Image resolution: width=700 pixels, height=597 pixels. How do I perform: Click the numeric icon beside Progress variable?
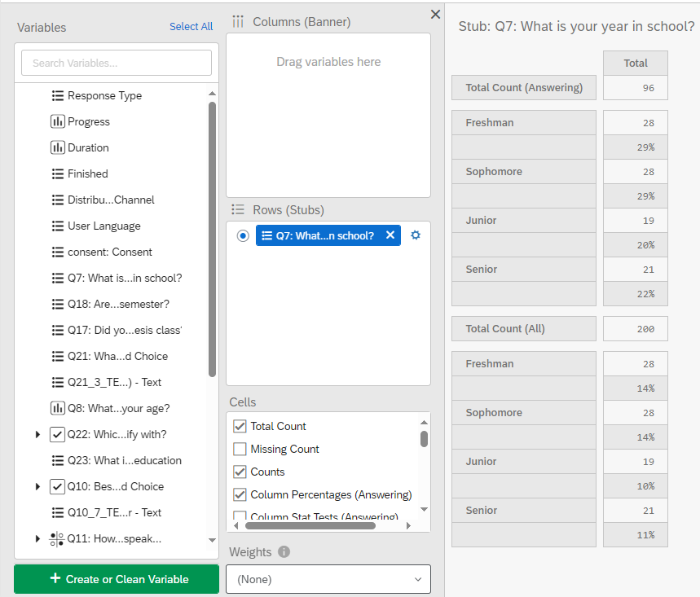[x=58, y=121]
